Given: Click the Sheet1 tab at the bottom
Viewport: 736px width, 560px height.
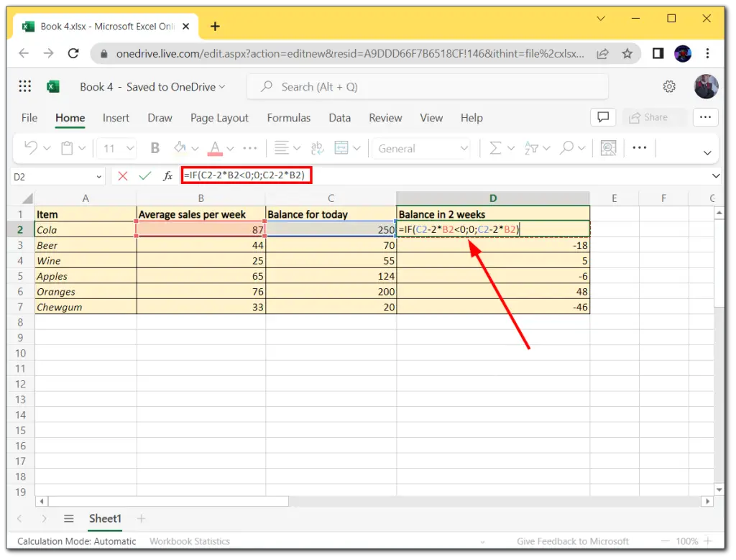Looking at the screenshot, I should (x=105, y=518).
